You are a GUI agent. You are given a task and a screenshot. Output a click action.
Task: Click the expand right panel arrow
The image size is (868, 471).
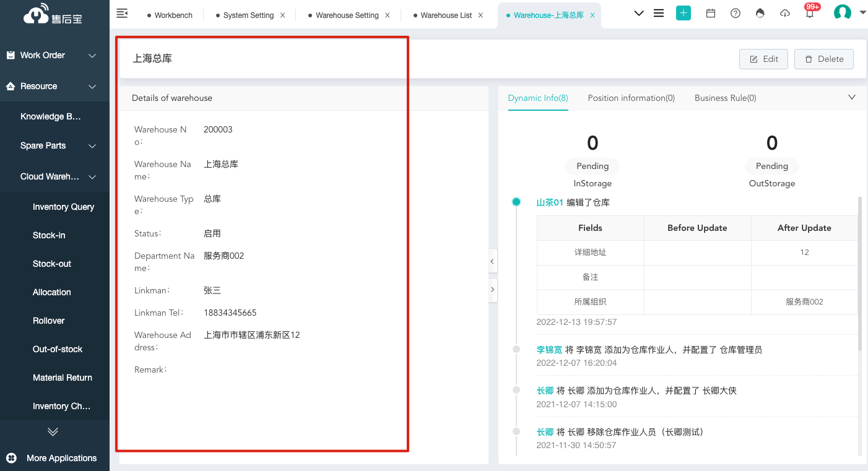(493, 289)
